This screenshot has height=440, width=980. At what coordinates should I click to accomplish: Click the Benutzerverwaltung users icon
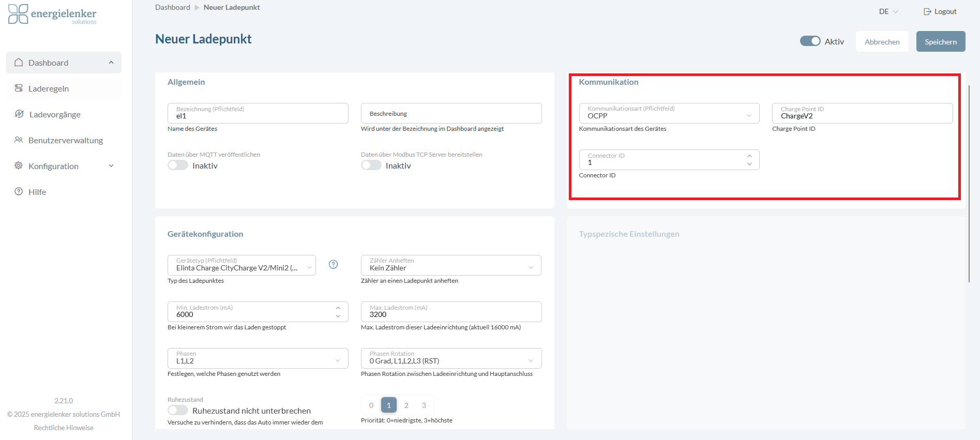[19, 140]
